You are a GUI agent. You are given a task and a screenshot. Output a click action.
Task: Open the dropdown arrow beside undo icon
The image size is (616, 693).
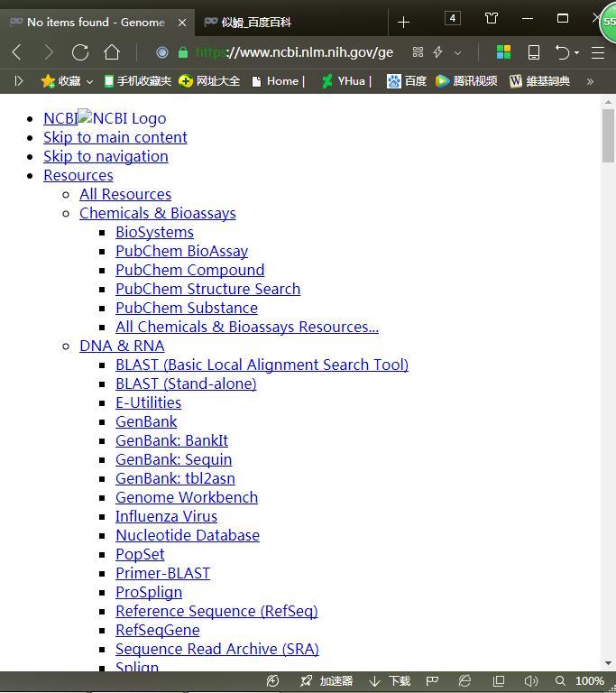tap(576, 53)
